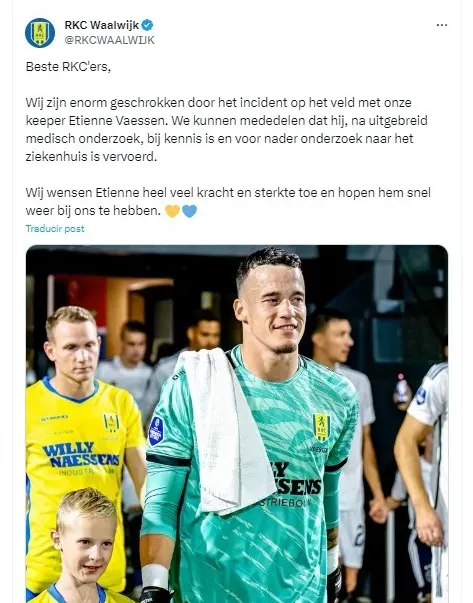This screenshot has height=603, width=473.
Task: Click the white towel on goalkeeper's shoulder
Action: 227,431
